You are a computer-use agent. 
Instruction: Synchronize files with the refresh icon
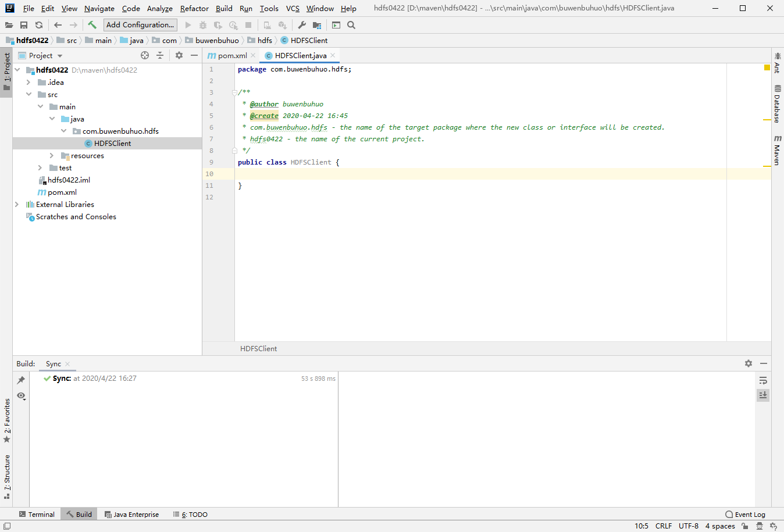click(x=39, y=25)
